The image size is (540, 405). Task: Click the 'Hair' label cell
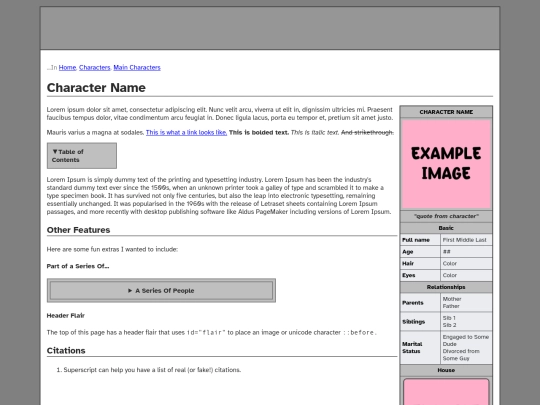(x=420, y=263)
